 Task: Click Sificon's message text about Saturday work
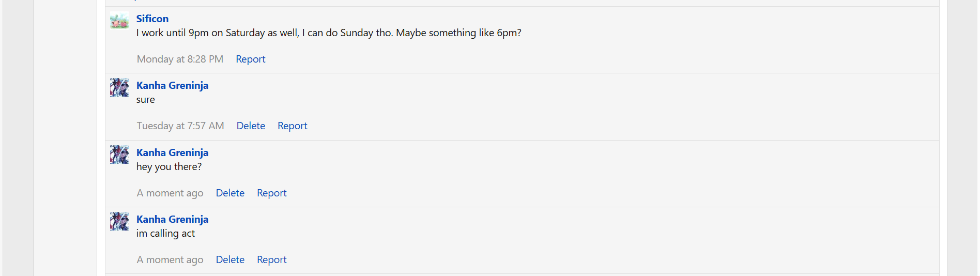click(329, 33)
